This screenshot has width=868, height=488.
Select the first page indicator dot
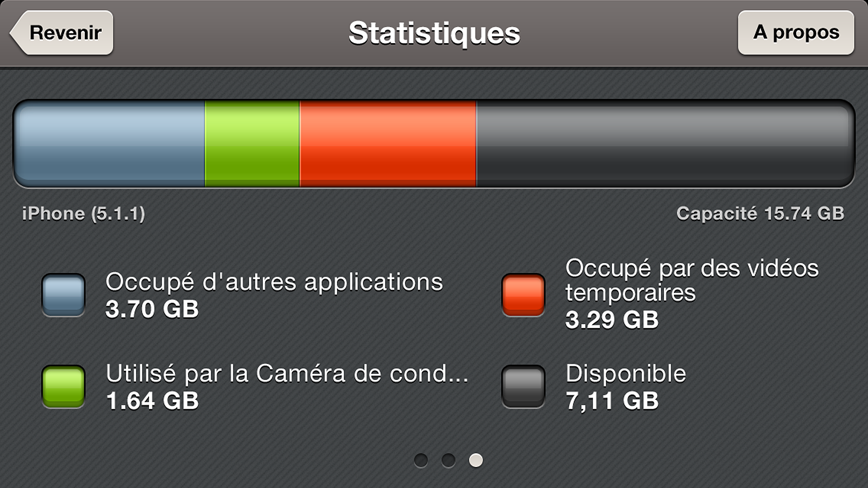click(421, 460)
